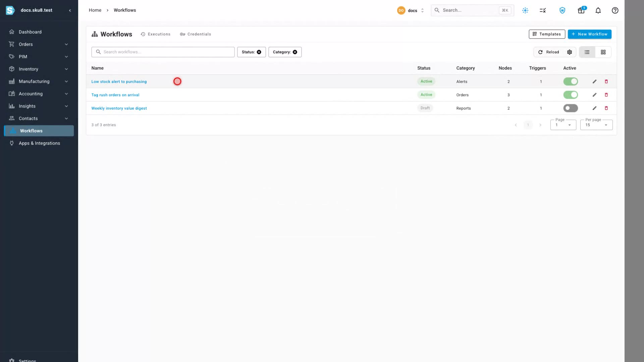The width and height of the screenshot is (644, 362).
Task: Open the gift box updates icon
Action: [x=581, y=10]
